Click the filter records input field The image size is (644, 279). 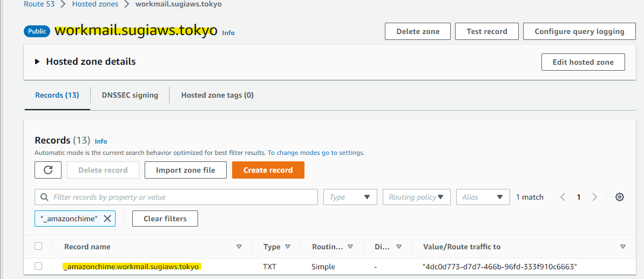176,197
